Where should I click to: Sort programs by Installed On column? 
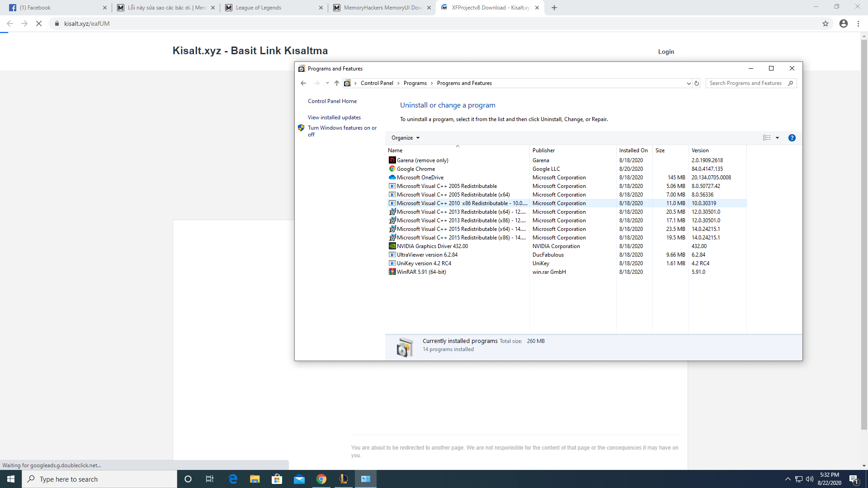coord(634,150)
